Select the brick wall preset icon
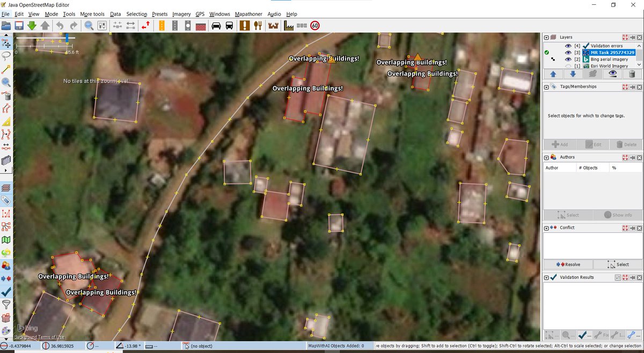The width and height of the screenshot is (644, 353). (201, 25)
